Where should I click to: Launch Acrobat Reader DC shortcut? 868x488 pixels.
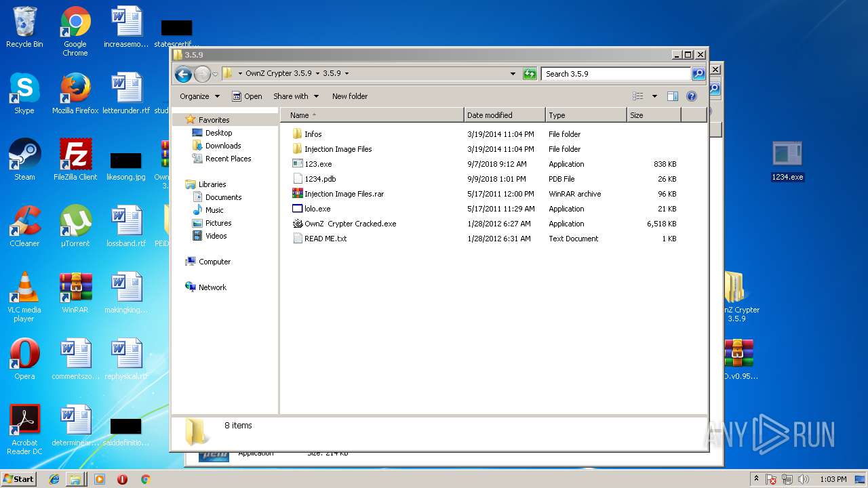[x=24, y=430]
